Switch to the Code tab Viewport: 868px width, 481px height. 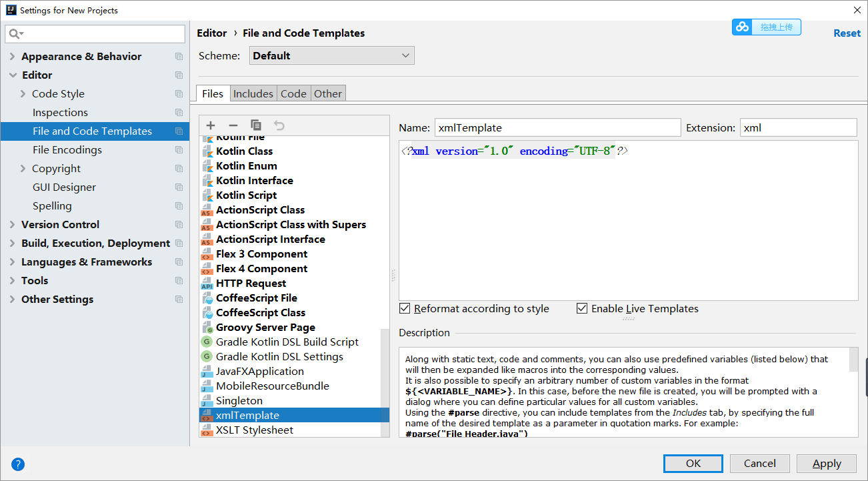coord(293,94)
